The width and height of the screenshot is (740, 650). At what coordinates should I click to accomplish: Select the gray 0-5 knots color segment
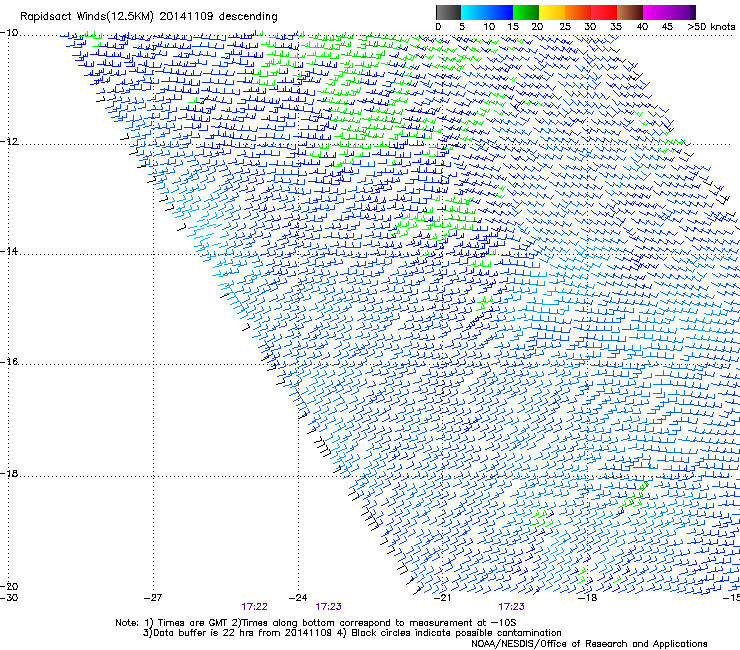pos(448,12)
